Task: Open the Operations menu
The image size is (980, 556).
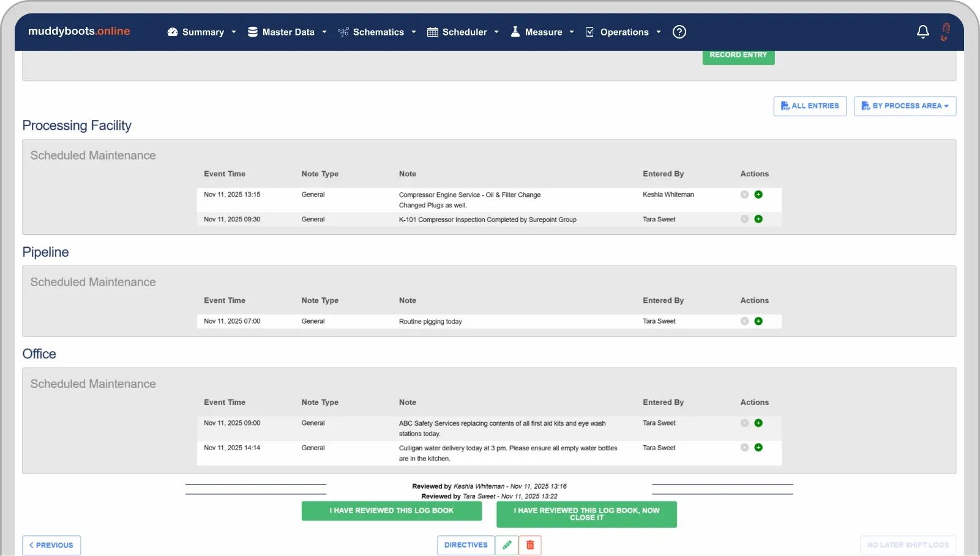Action: (623, 32)
